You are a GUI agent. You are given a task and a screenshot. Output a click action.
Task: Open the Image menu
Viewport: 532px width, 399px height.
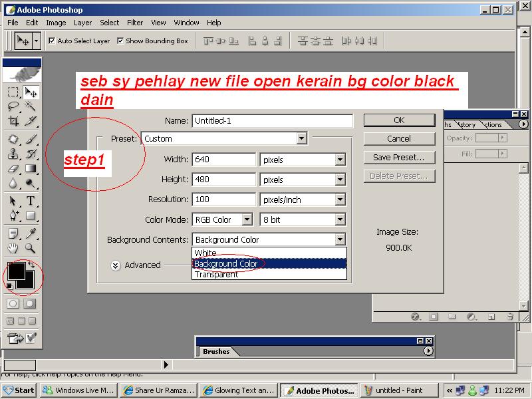point(56,23)
